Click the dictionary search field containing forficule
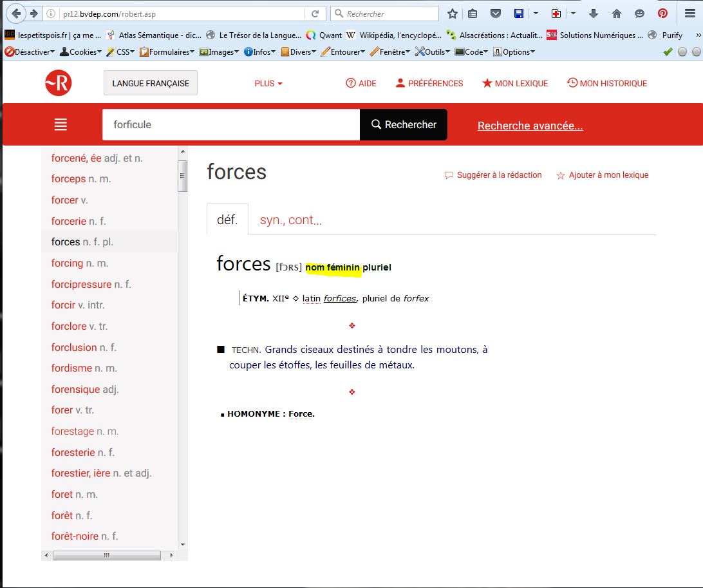Viewport: 703px width, 588px height. point(230,124)
